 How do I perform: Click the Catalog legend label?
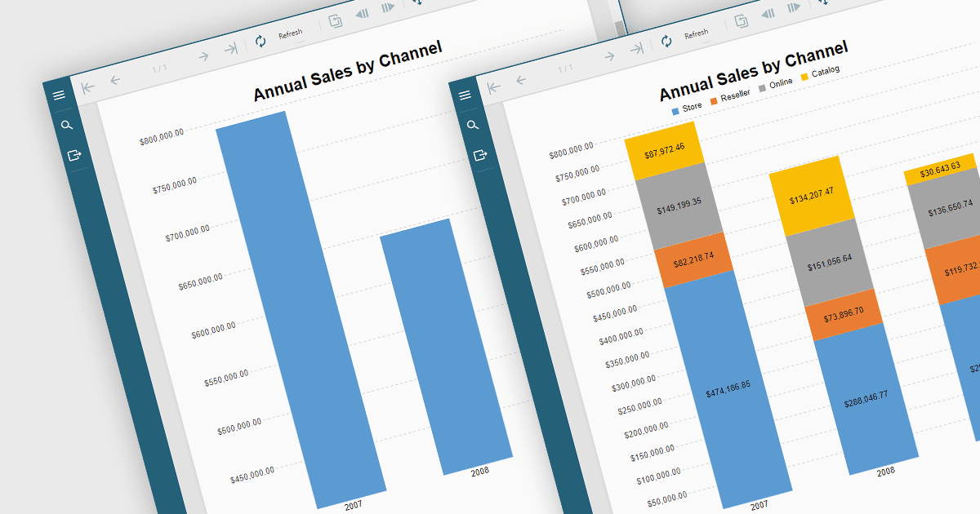825,71
